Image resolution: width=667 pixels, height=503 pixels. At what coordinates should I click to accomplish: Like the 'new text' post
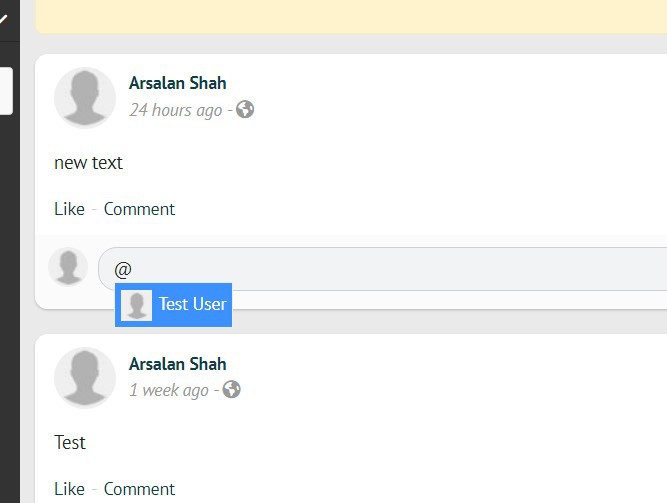69,209
